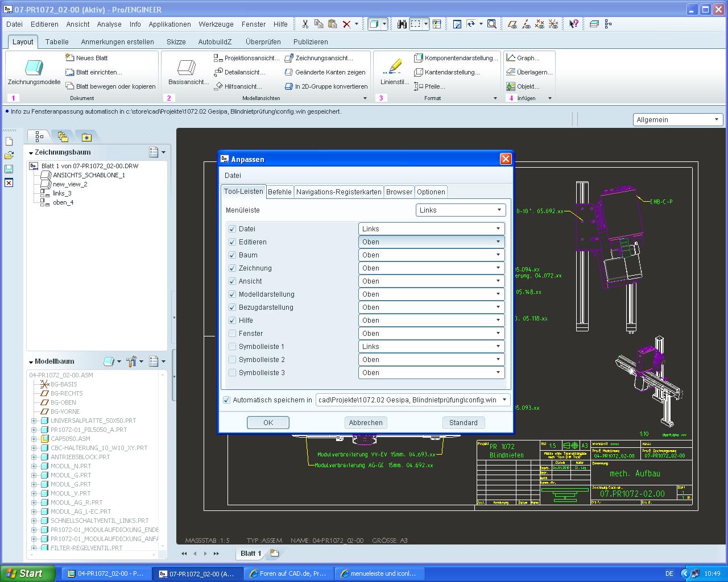Click the Basisansicht icon
Image resolution: width=728 pixels, height=582 pixels.
click(187, 67)
